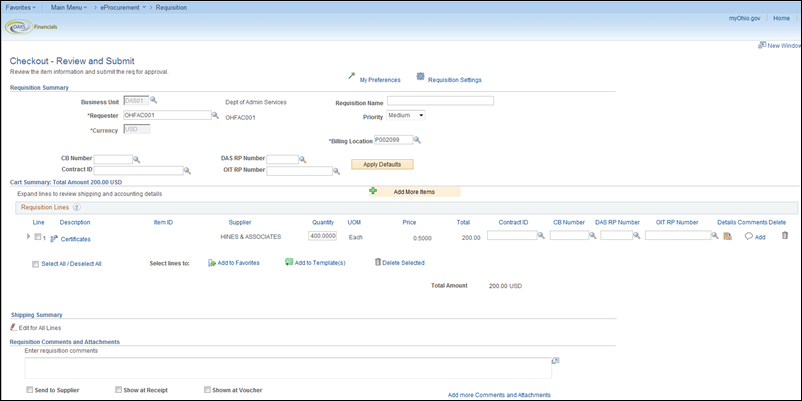802x401 pixels.
Task: Look up header OIT RP Number magnifier
Action: (x=337, y=171)
